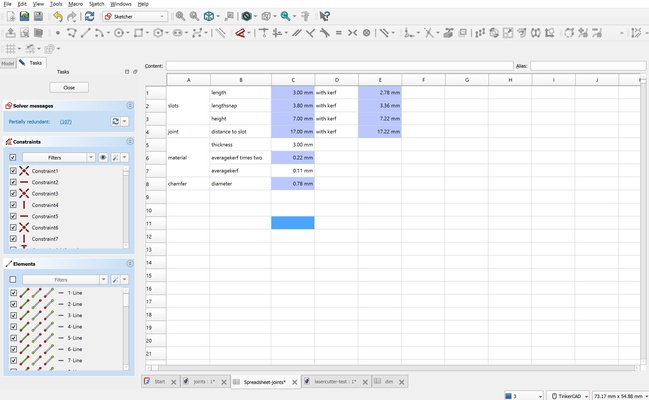Toggle the 5-Line element checkbox
This screenshot has width=649, height=400.
(13, 338)
